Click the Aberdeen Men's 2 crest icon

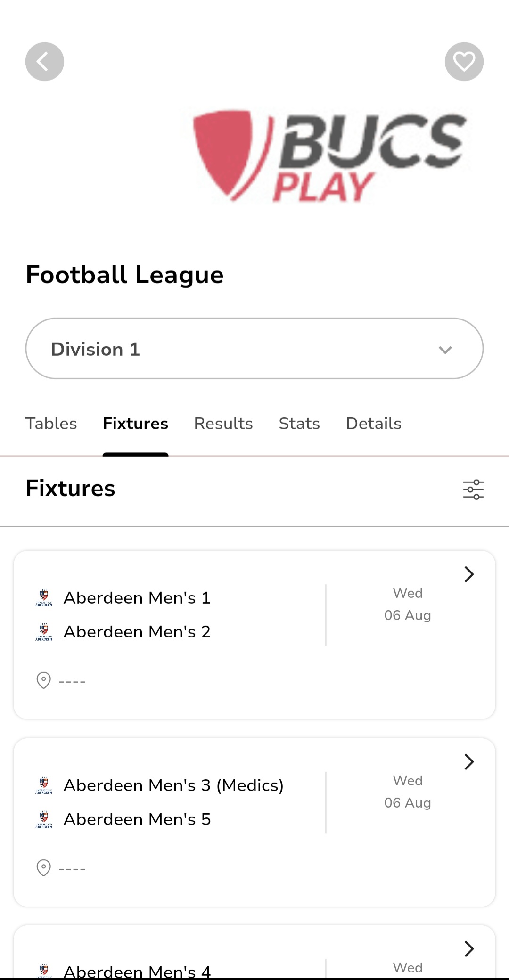pos(44,632)
